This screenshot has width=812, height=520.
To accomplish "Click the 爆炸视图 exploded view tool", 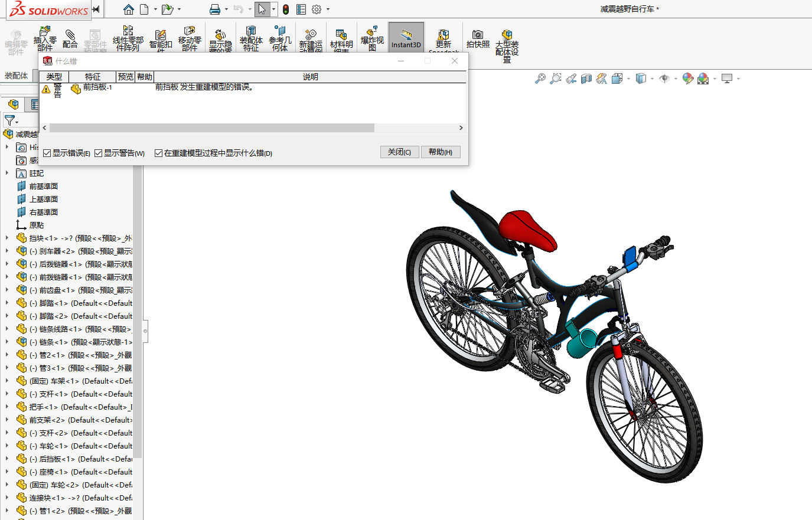I will [372, 39].
